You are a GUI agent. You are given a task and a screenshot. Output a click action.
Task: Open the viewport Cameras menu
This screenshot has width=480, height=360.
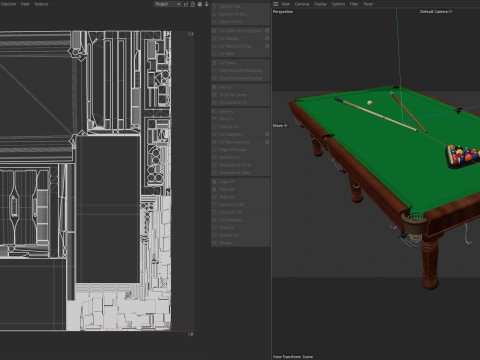(x=302, y=4)
